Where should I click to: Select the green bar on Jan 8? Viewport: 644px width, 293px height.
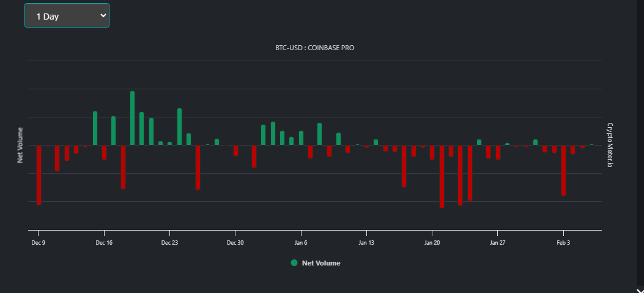319,134
